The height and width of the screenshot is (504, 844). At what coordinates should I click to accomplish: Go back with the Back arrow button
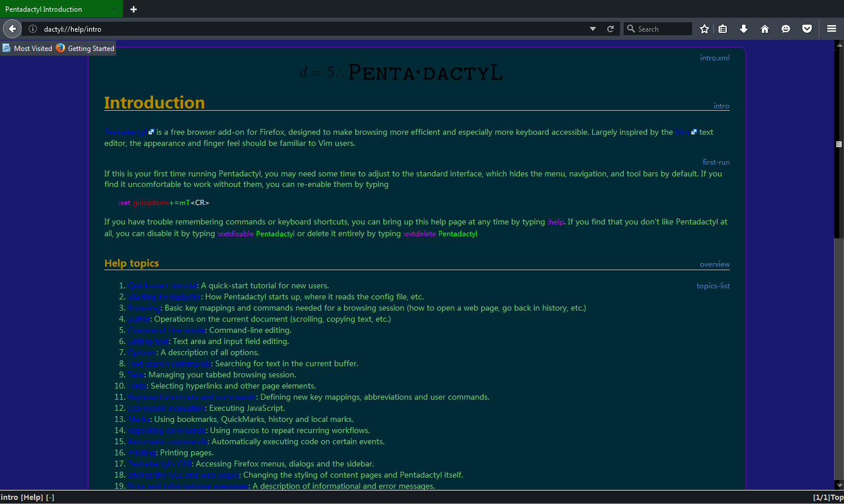coord(12,29)
